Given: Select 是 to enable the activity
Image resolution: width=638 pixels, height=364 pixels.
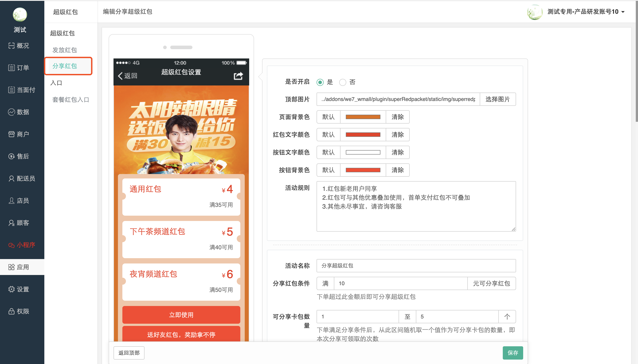Looking at the screenshot, I should [320, 82].
